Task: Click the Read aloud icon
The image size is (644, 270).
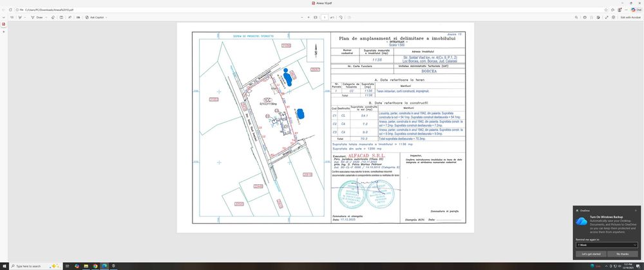Action: coord(70,17)
